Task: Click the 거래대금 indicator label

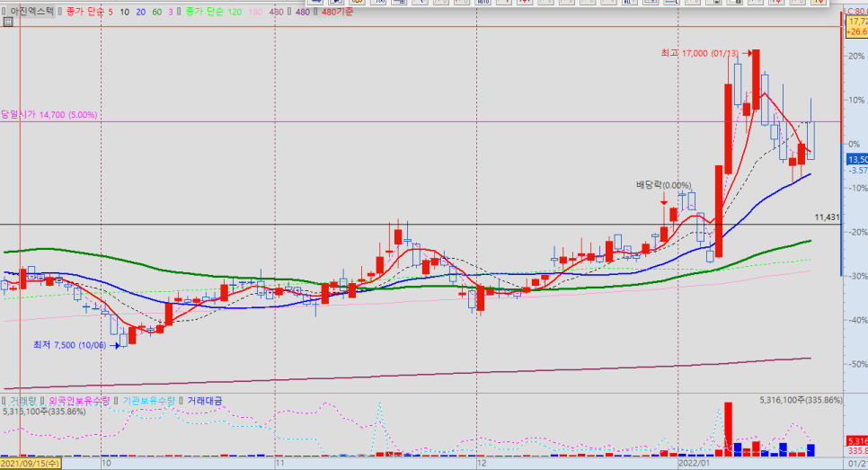Action: pyautogui.click(x=204, y=400)
